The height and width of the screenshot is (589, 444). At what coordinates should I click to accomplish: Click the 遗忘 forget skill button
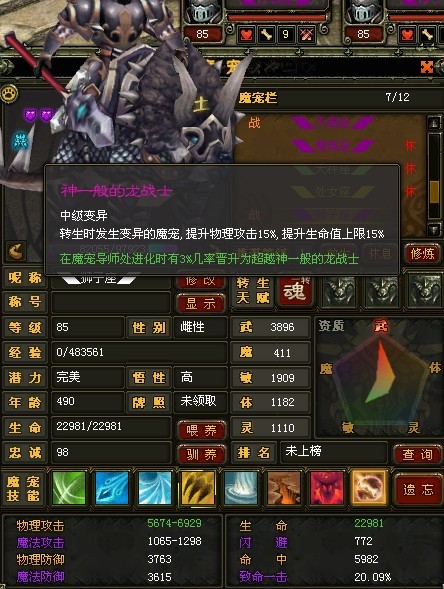[418, 489]
